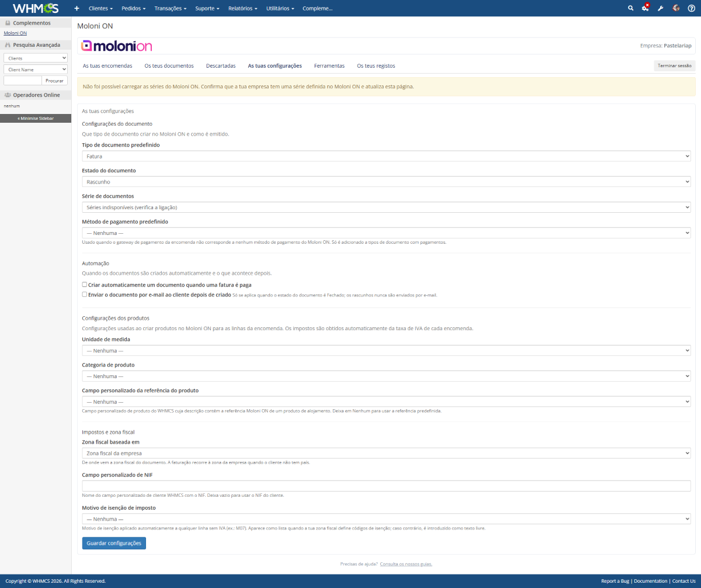701x588 pixels.
Task: Open Documentation footer link
Action: coord(650,581)
